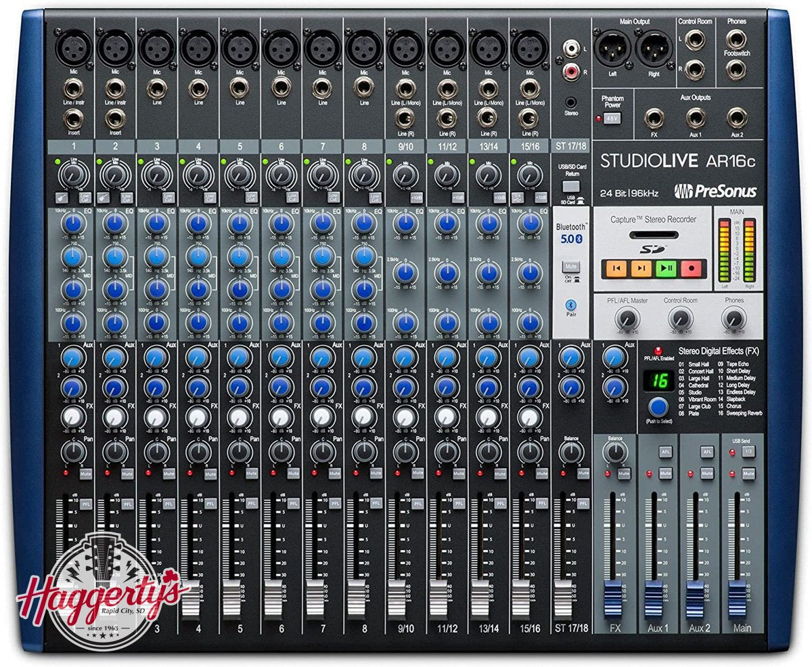812x667 pixels.
Task: Click the Phones level knob
Action: click(x=733, y=318)
